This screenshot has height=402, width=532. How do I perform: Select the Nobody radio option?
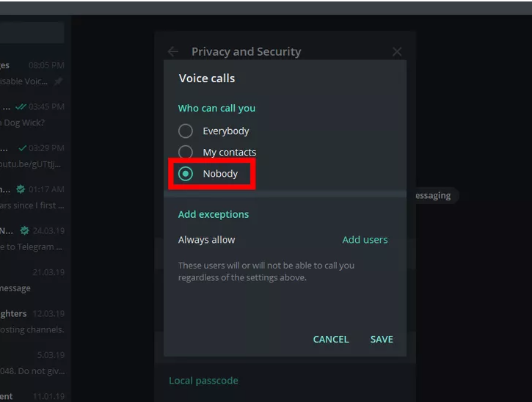tap(186, 174)
